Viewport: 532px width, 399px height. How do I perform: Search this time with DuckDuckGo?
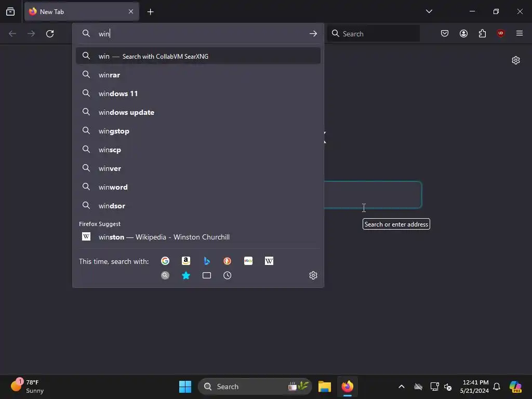228,261
